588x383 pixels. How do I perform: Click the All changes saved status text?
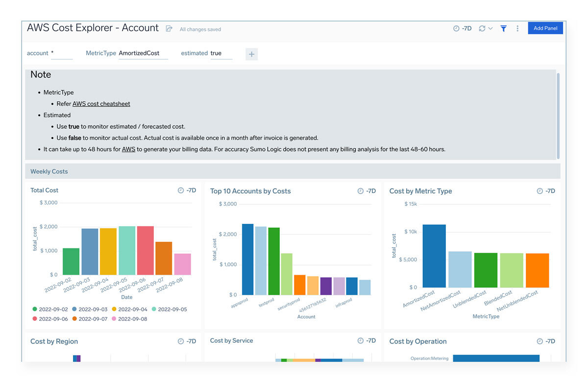pyautogui.click(x=200, y=29)
